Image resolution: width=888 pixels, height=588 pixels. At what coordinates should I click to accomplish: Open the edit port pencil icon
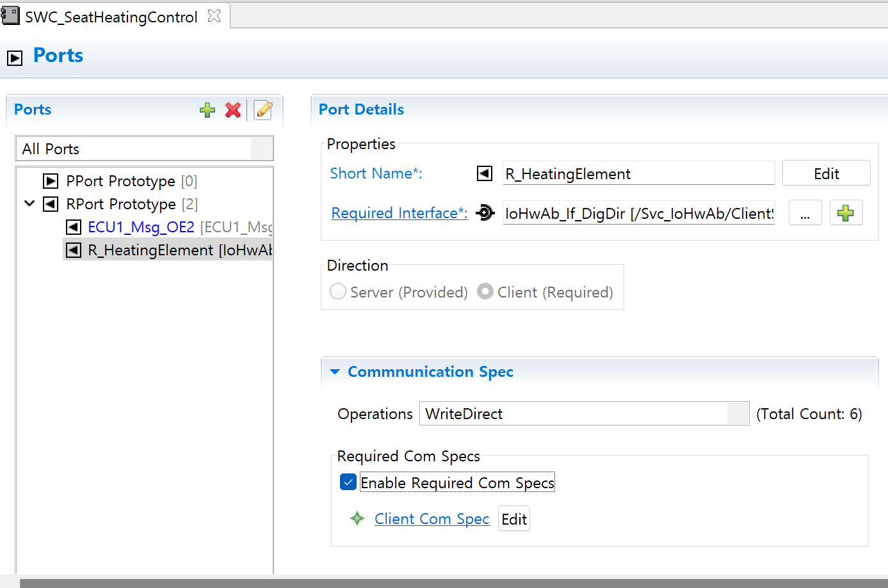pyautogui.click(x=263, y=110)
